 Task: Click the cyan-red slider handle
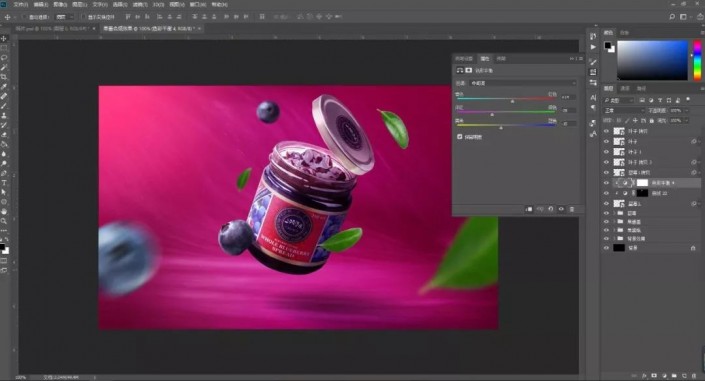pyautogui.click(x=512, y=102)
